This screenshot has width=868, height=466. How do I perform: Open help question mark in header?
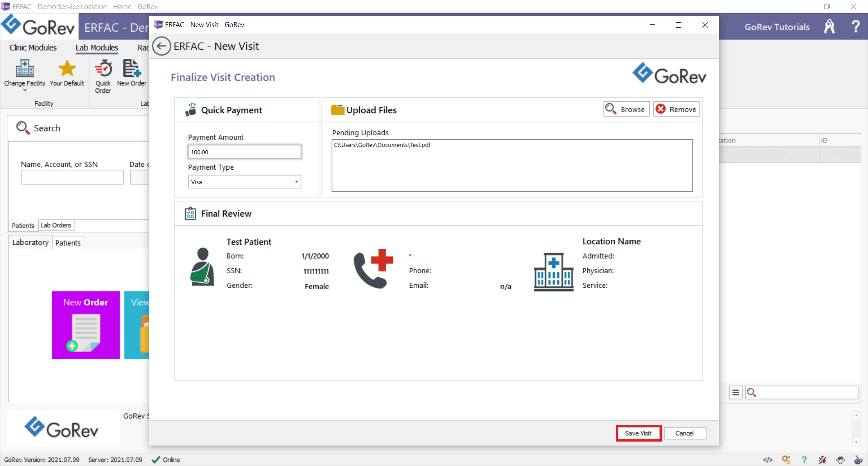[x=855, y=27]
